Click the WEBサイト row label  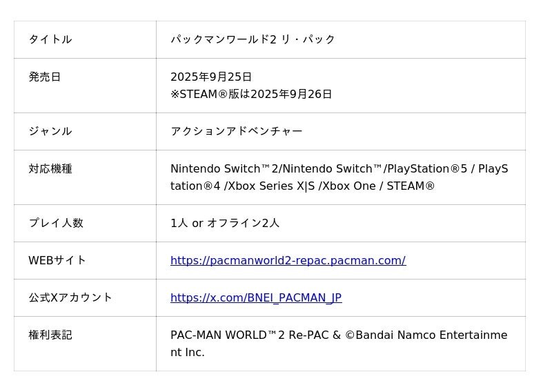click(x=57, y=260)
